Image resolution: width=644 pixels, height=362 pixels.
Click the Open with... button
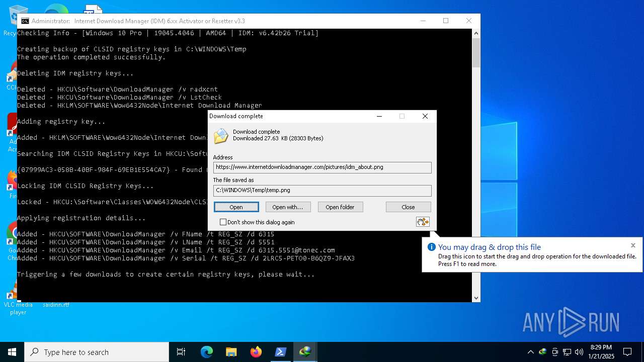[288, 207]
